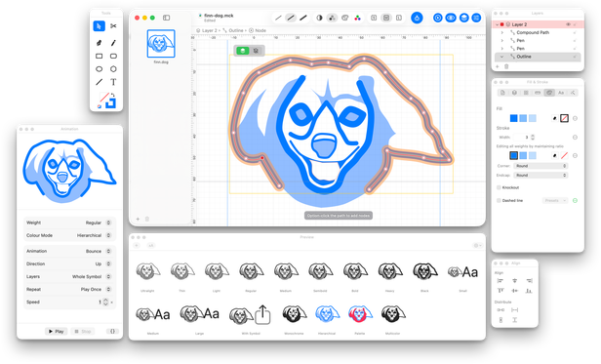Click the blue eye preview toolbar button
The image size is (601, 364).
point(451,18)
